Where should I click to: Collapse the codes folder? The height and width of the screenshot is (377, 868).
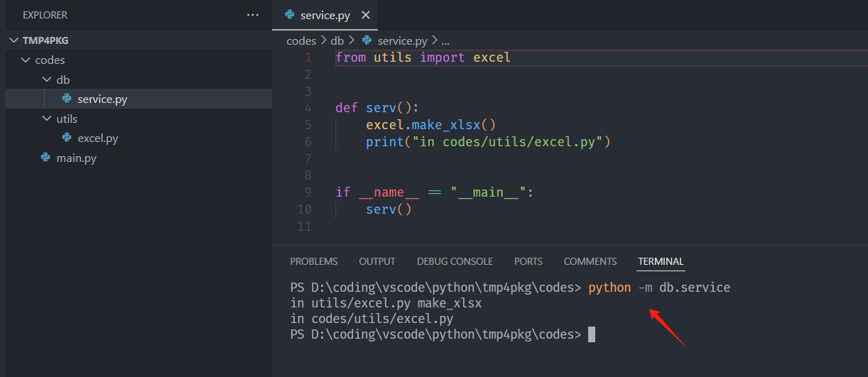click(26, 60)
